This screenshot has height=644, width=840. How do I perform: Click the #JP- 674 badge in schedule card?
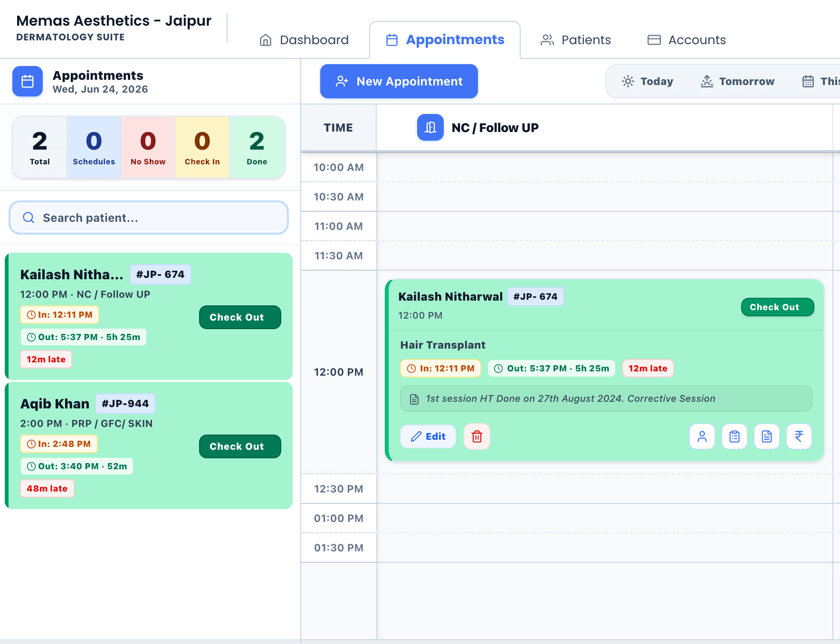click(535, 297)
